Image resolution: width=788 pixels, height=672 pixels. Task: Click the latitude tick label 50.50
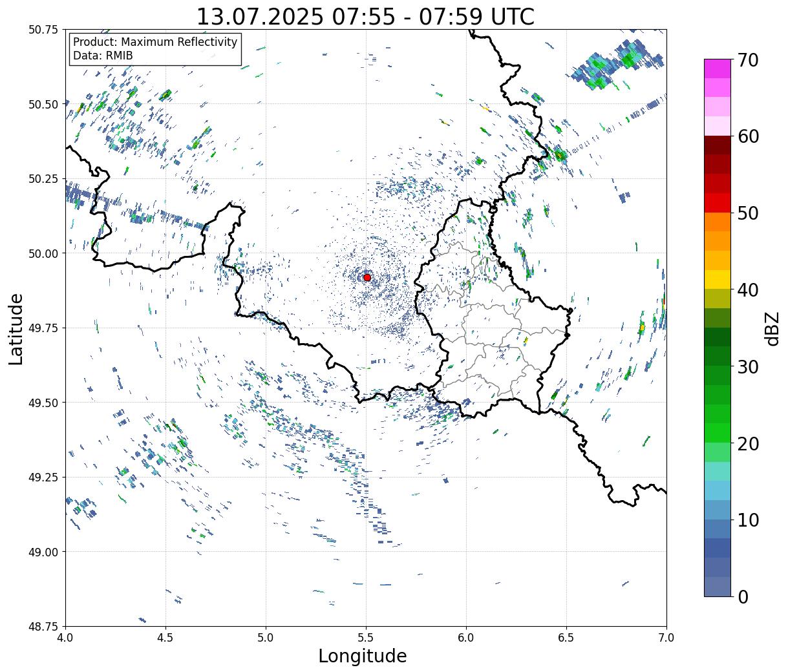(43, 104)
